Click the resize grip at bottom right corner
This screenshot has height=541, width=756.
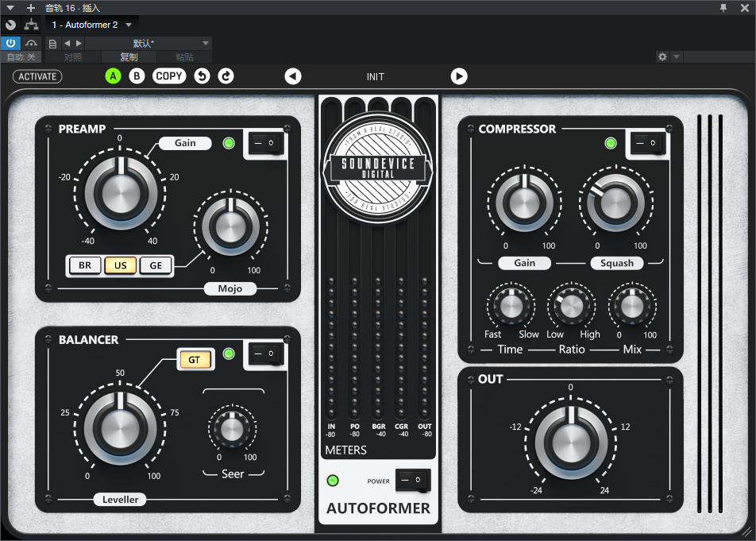click(746, 531)
